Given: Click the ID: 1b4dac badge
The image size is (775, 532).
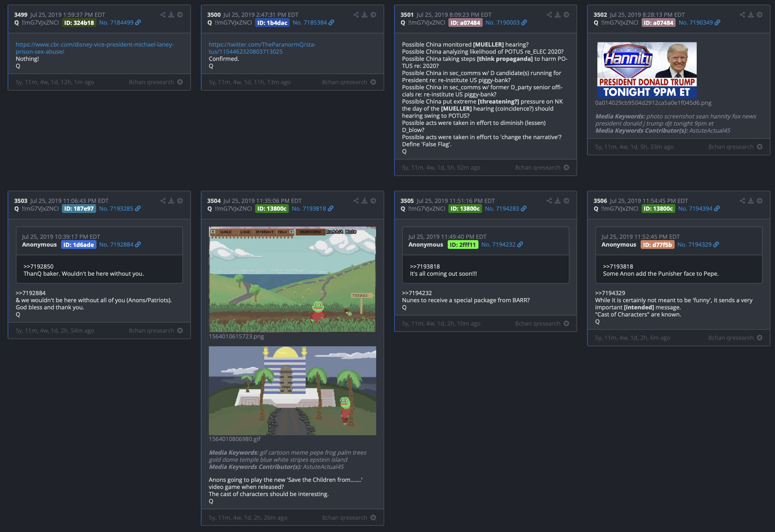Looking at the screenshot, I should 272,23.
